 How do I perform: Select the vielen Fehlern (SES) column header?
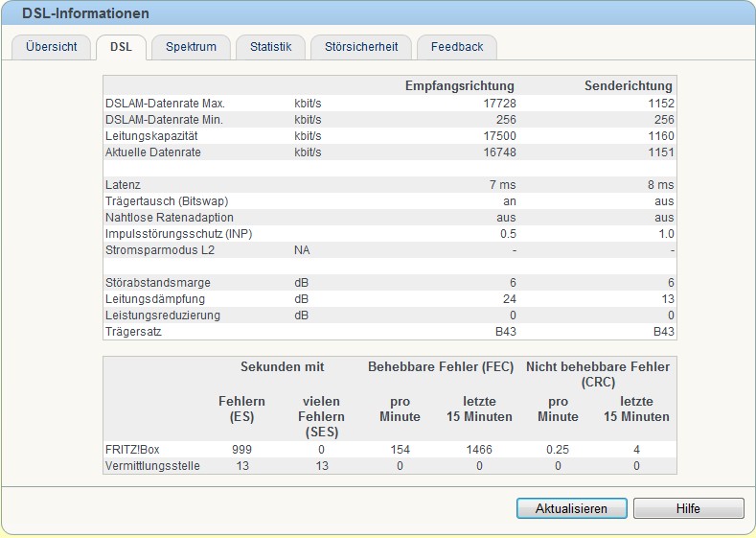321,417
